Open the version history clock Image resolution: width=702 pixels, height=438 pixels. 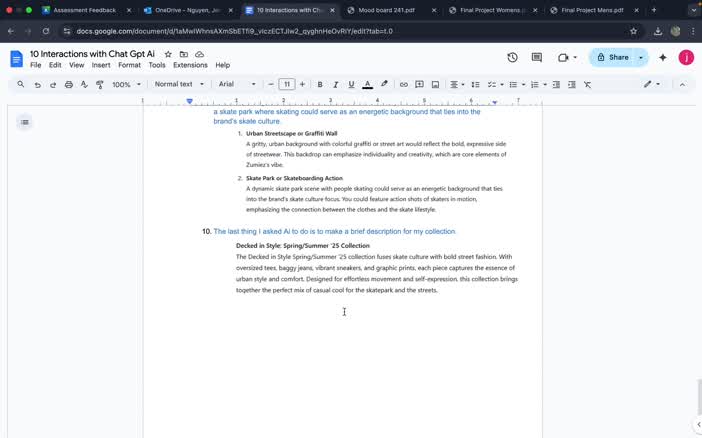click(512, 57)
